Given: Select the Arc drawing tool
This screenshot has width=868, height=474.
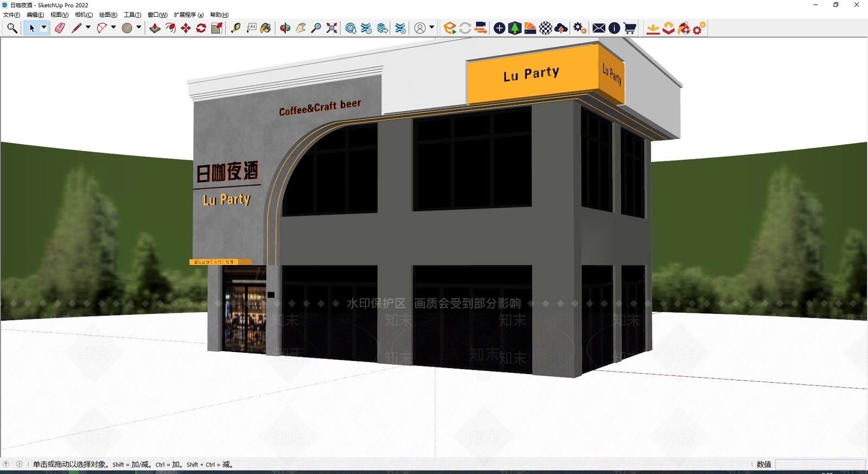Looking at the screenshot, I should (x=101, y=28).
